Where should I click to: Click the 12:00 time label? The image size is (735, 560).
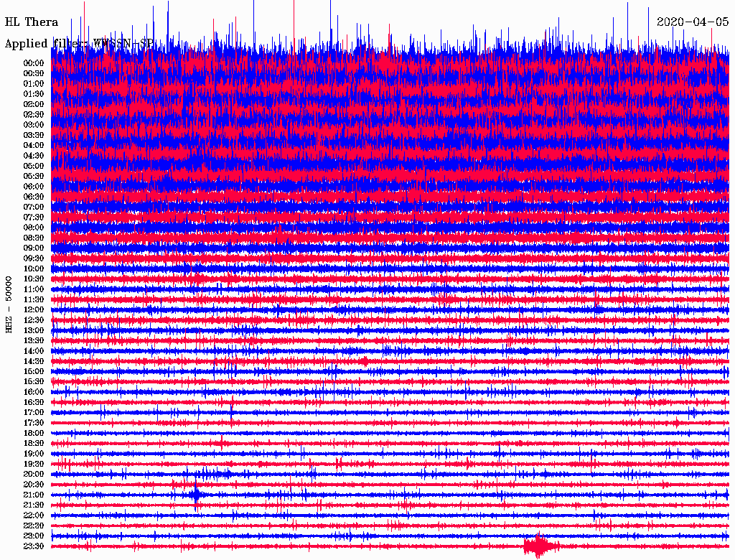pos(34,309)
